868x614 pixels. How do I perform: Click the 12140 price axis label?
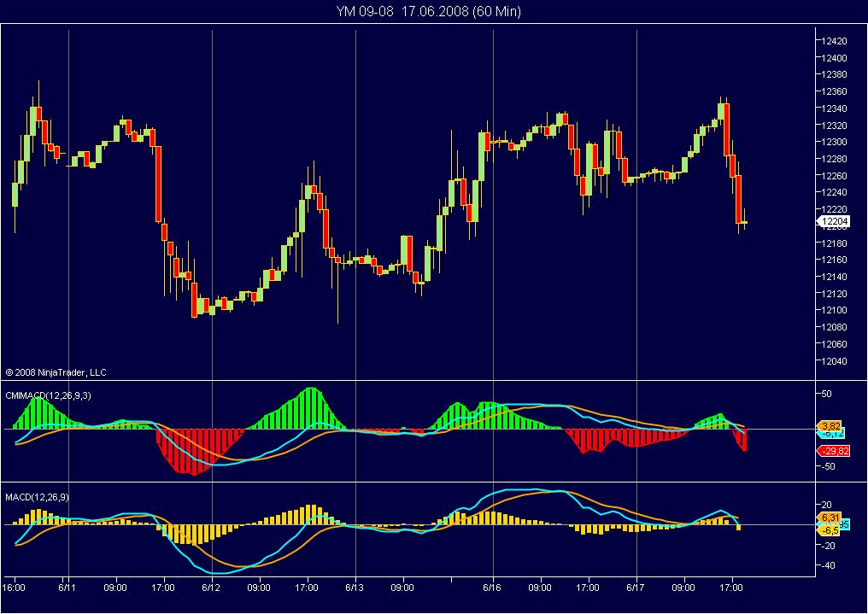tap(834, 276)
